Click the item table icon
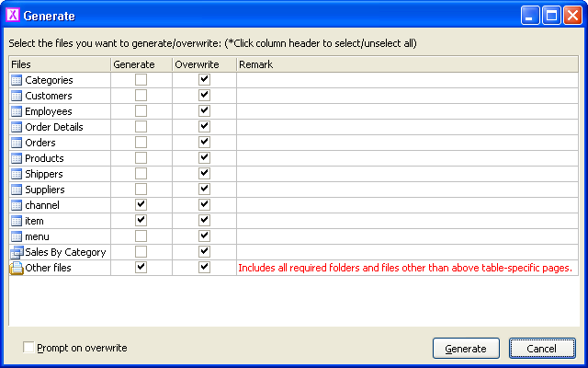 pos(17,221)
